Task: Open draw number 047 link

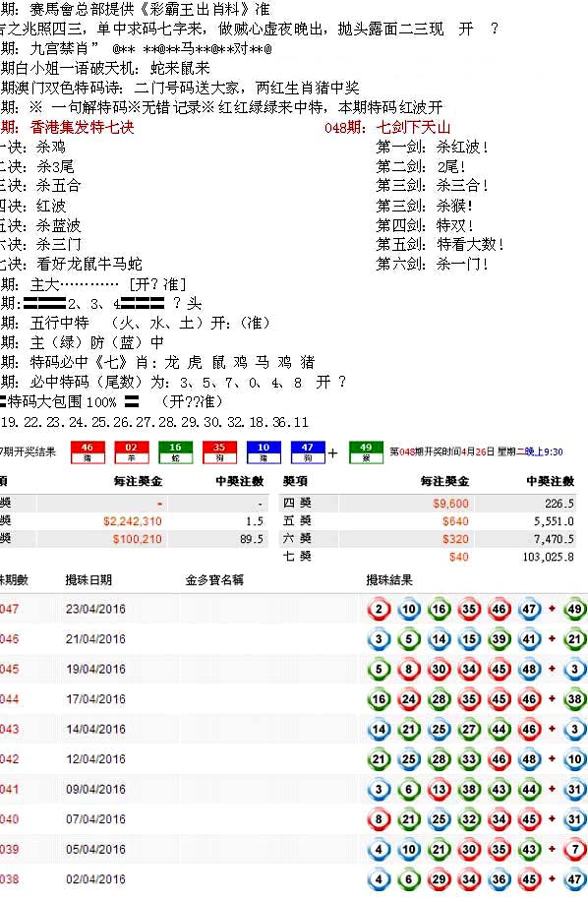Action: pyautogui.click(x=9, y=609)
